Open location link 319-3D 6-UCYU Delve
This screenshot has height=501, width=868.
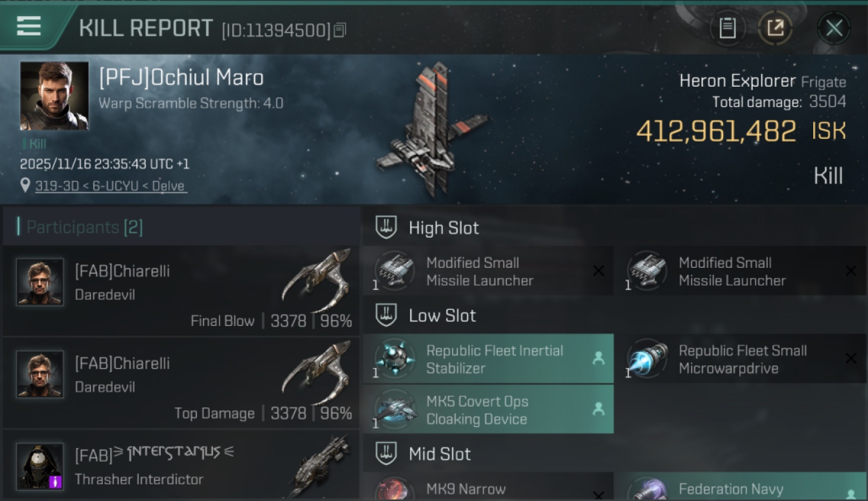point(111,186)
